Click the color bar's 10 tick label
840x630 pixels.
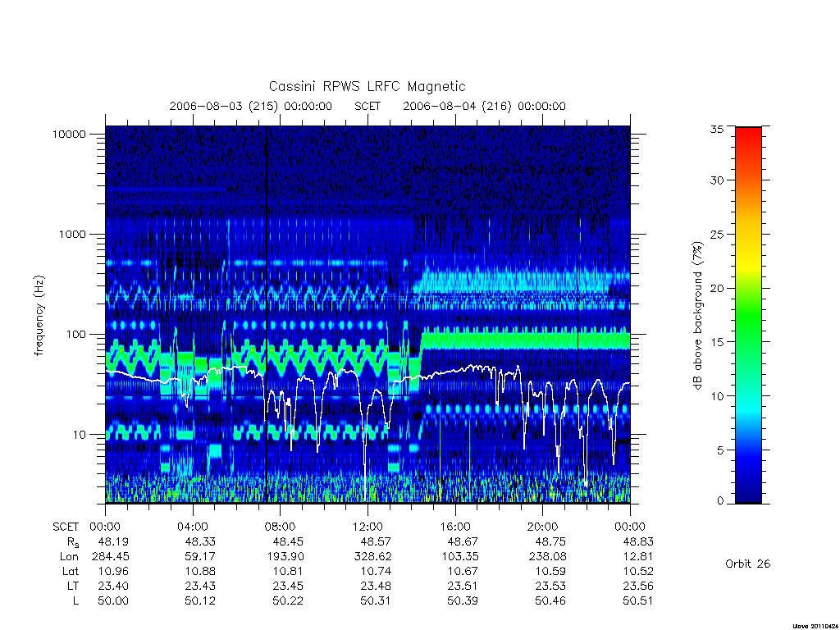[717, 396]
